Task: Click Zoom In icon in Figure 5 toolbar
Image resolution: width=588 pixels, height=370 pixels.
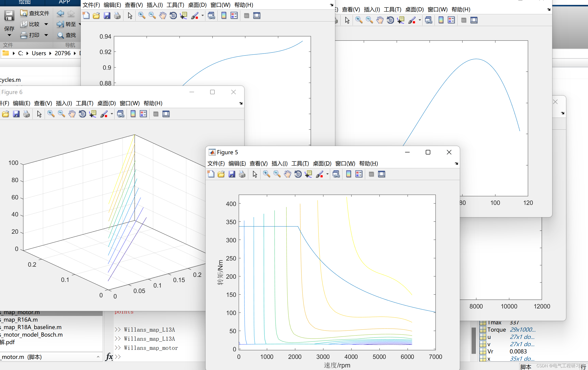Action: 266,174
